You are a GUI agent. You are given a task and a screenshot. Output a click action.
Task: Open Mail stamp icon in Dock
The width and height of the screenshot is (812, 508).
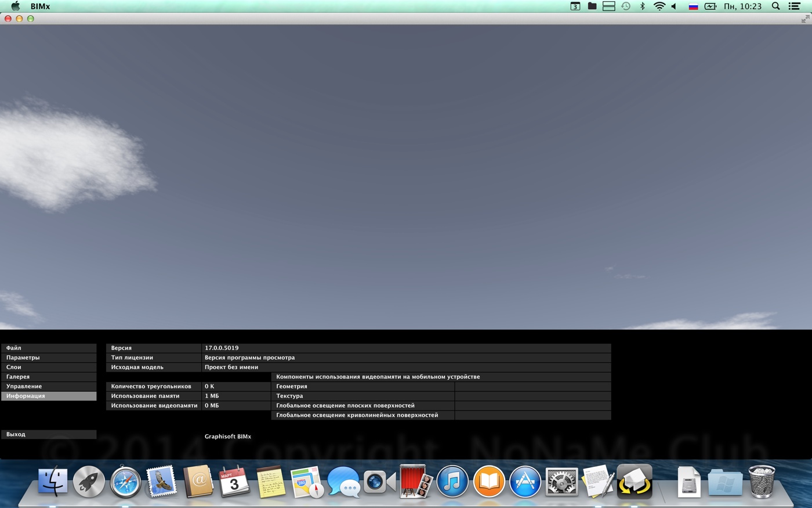pos(161,482)
